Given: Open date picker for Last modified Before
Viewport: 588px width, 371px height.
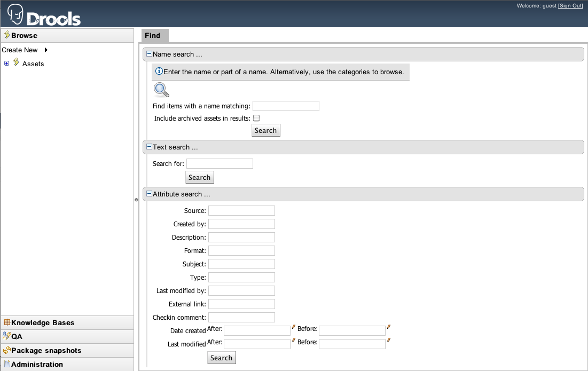Looking at the screenshot, I should 389,340.
